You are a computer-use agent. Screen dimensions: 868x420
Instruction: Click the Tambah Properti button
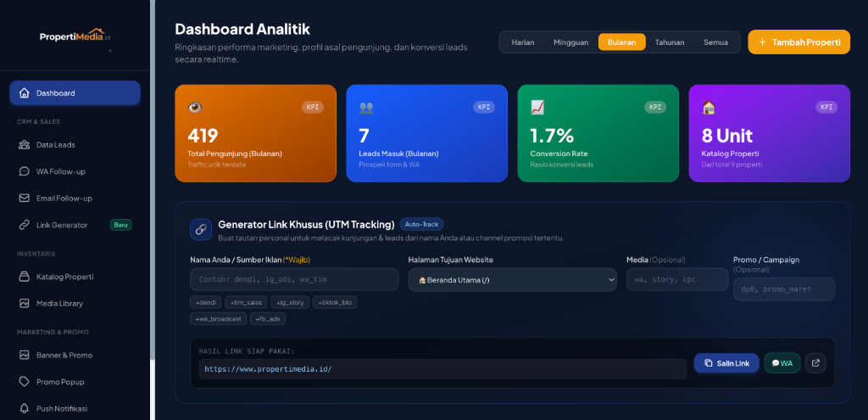click(x=798, y=42)
